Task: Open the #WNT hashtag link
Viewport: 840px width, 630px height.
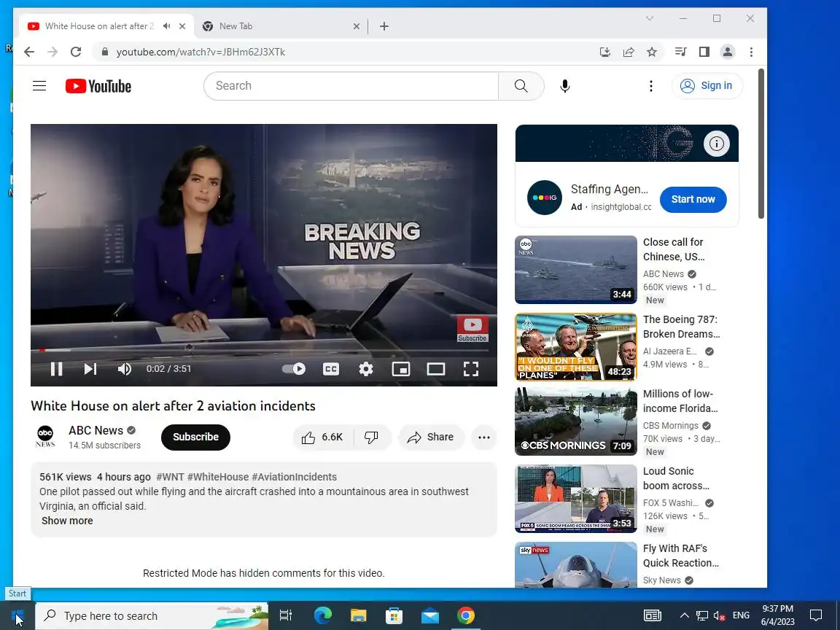Action: coord(170,477)
